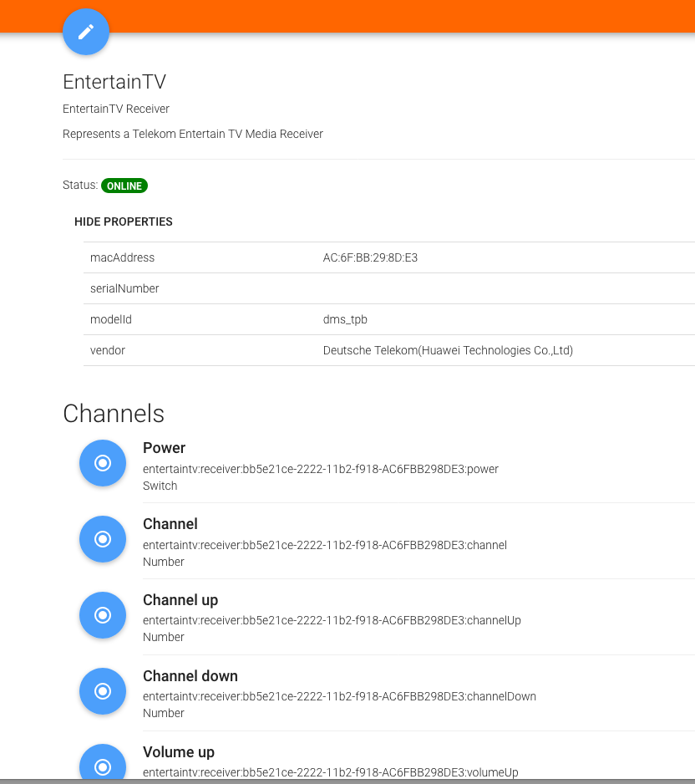Click the vendor property name
This screenshot has height=784, width=695.
pos(108,350)
